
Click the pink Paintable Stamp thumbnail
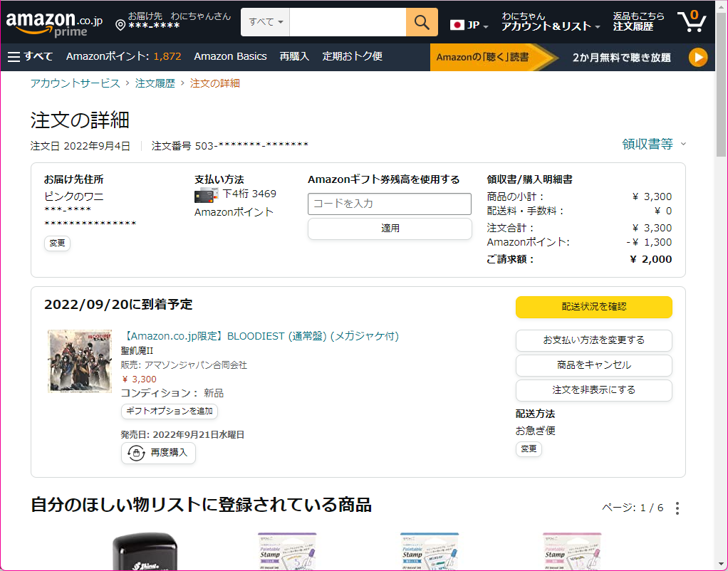pyautogui.click(x=572, y=552)
